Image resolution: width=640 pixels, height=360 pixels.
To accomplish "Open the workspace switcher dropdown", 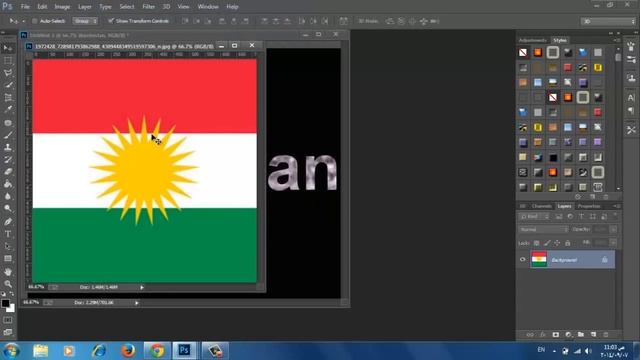I will (x=608, y=21).
